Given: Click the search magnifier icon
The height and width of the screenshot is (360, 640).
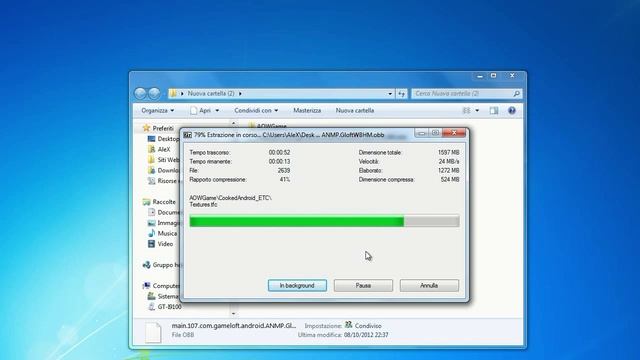Looking at the screenshot, I should 516,93.
